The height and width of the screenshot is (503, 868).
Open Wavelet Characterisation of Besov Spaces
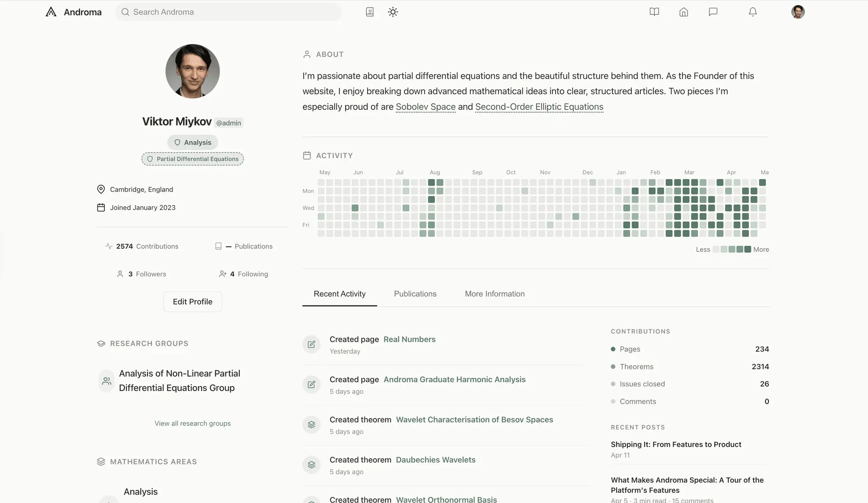[x=474, y=420]
